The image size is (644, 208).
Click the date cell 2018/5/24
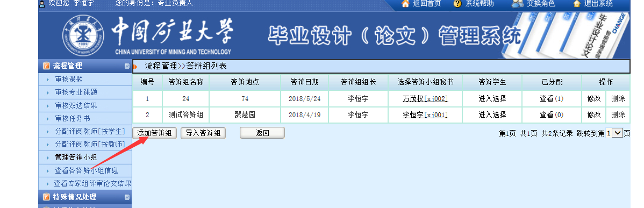pyautogui.click(x=304, y=98)
